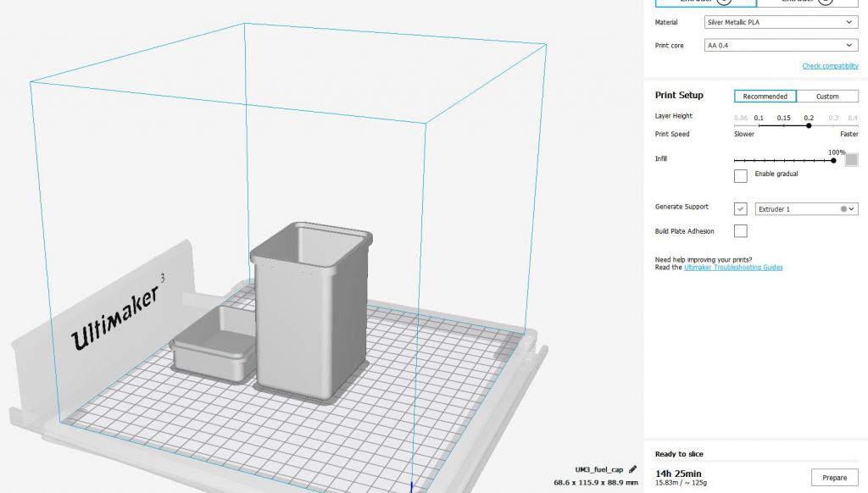Switch to the Custom print setup tab
Screen dimensions: 868x493
click(x=827, y=96)
